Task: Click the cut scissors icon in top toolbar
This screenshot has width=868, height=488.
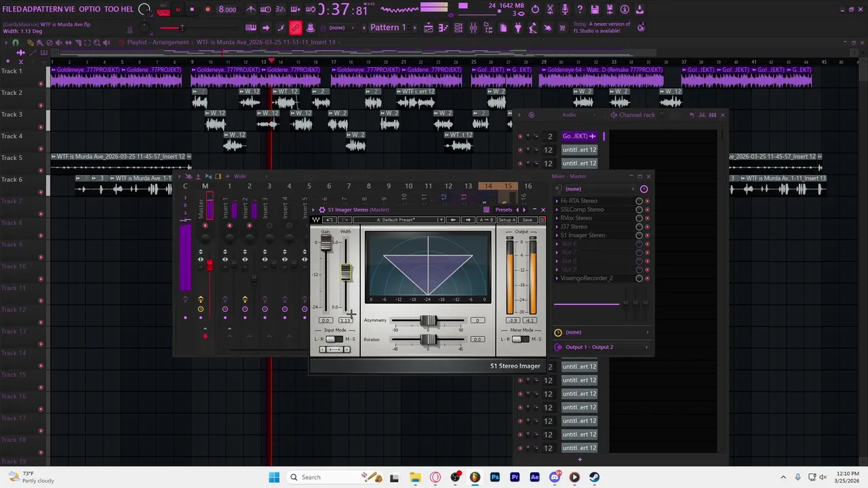Action: [550, 9]
